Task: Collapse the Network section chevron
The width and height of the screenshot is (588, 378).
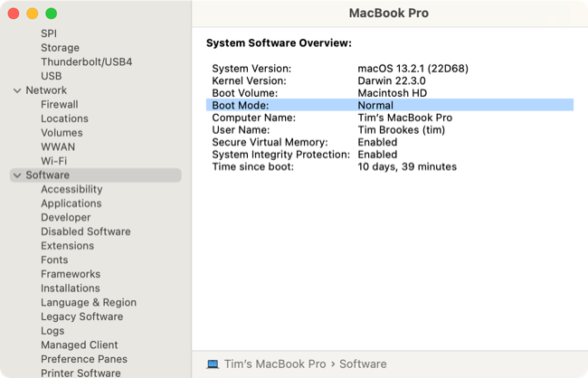Action: [x=17, y=90]
